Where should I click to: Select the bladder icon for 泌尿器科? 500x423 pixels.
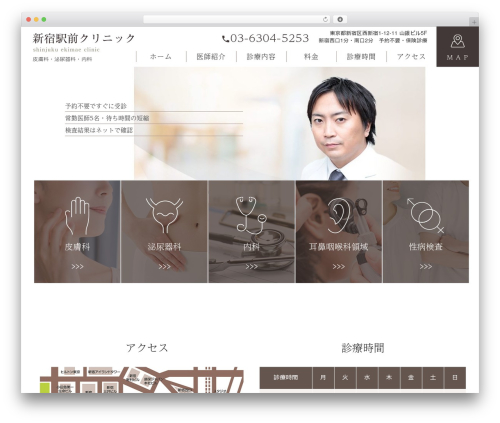pos(164,215)
